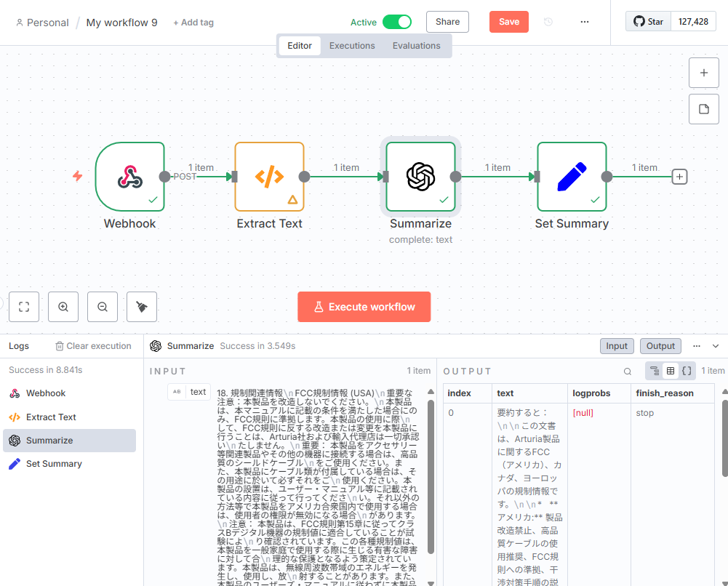Save the workflow
Viewport: 728px width, 586px height.
(x=509, y=22)
